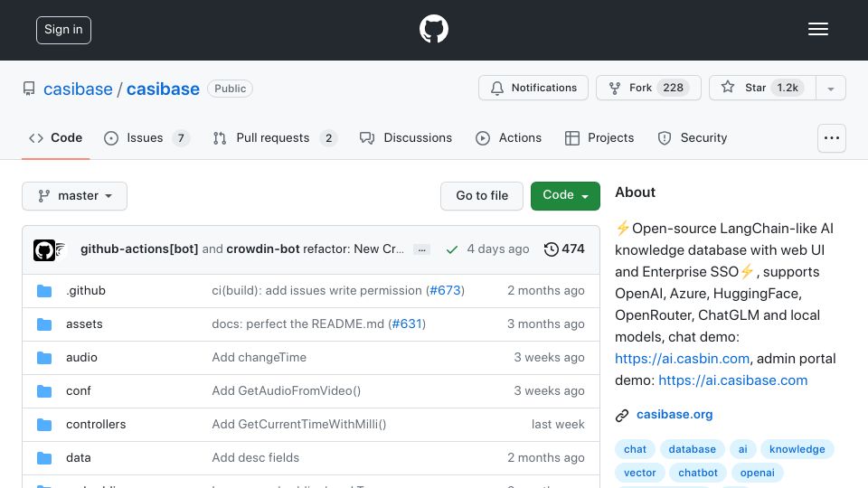Viewport: 868px width, 488px height.
Task: Click the assets folder icon
Action: pos(44,324)
